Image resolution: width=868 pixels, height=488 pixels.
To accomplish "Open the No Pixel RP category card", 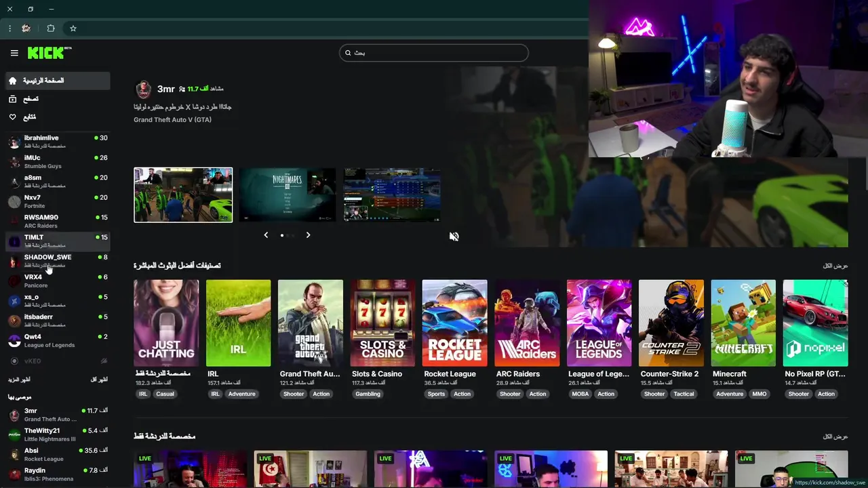I will click(815, 323).
